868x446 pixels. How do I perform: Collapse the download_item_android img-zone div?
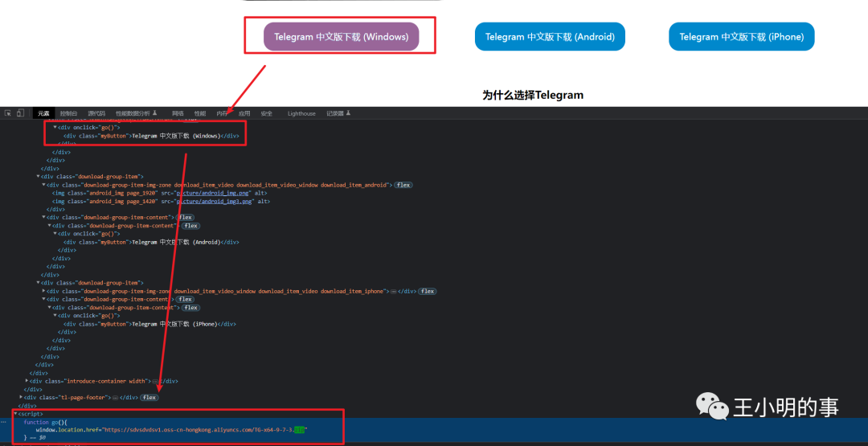[43, 185]
